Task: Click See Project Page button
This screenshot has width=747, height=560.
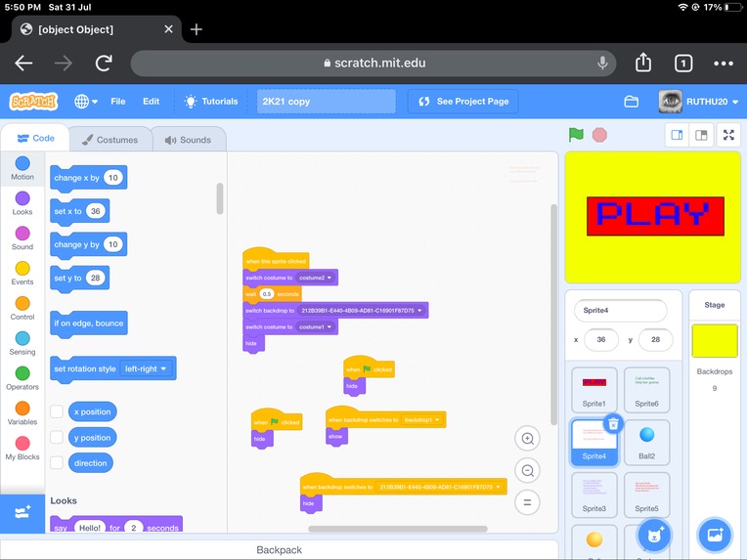Action: coord(463,102)
